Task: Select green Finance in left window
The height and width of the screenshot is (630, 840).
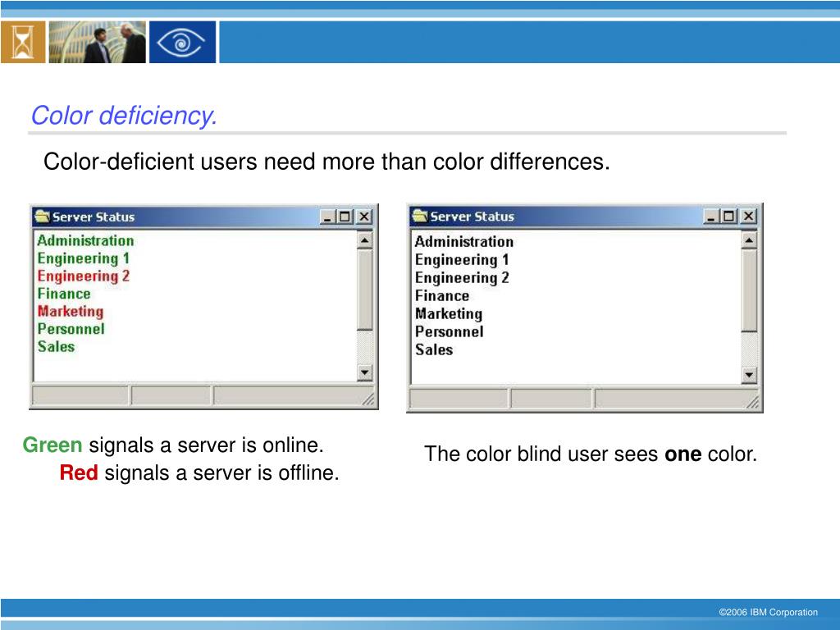Action: 64,294
